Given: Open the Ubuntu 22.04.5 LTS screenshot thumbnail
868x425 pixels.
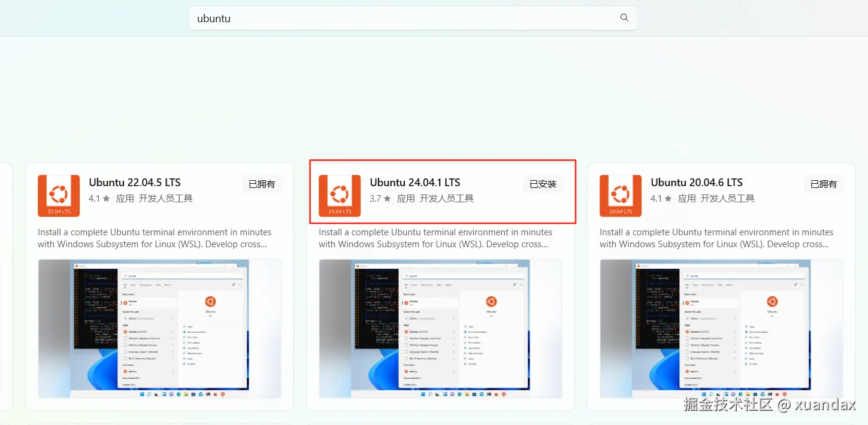Looking at the screenshot, I should pyautogui.click(x=159, y=329).
